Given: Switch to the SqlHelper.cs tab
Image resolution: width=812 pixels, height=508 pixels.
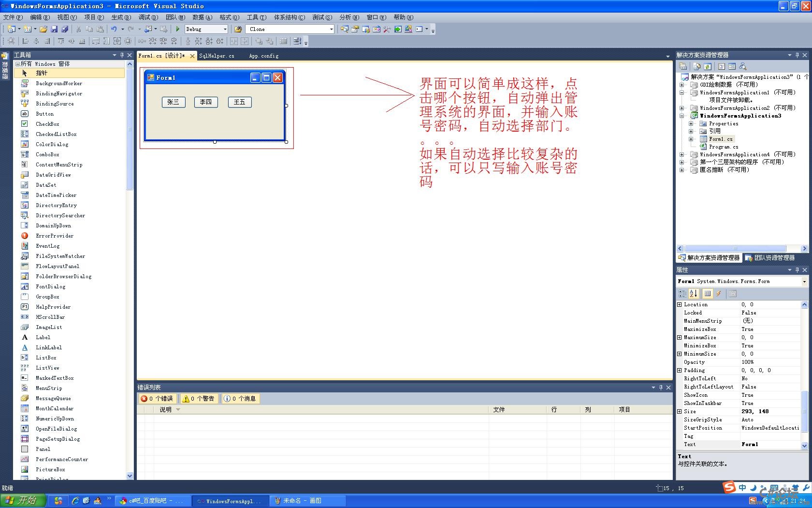Looking at the screenshot, I should tap(217, 56).
